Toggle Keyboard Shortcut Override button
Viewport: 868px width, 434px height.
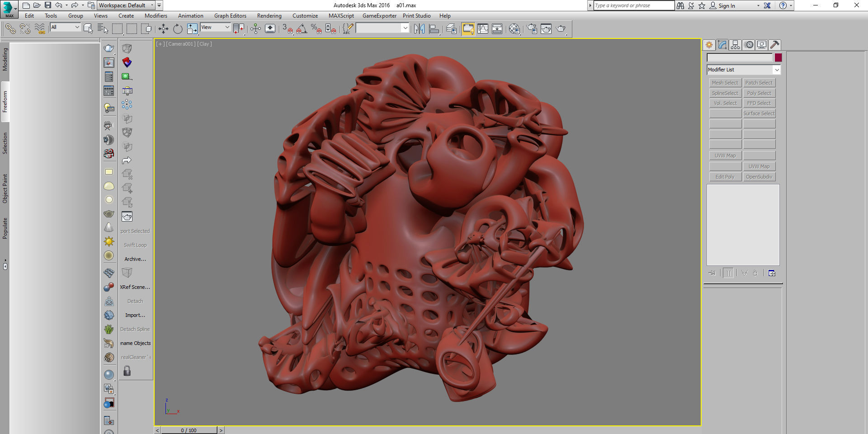[x=270, y=29]
